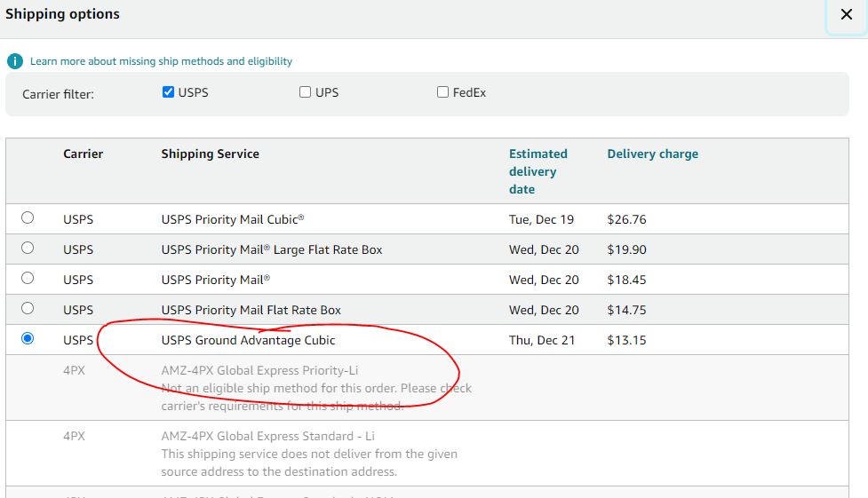Screen dimensions: 868x498
Task: Enable the UPS carrier filter checkbox
Action: 305,91
